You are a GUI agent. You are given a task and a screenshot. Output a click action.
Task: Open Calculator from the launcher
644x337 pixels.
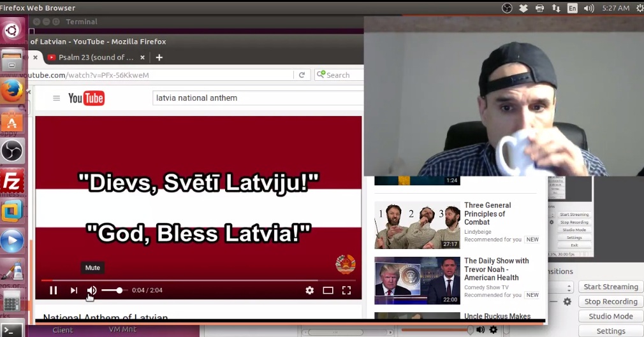pyautogui.click(x=11, y=302)
